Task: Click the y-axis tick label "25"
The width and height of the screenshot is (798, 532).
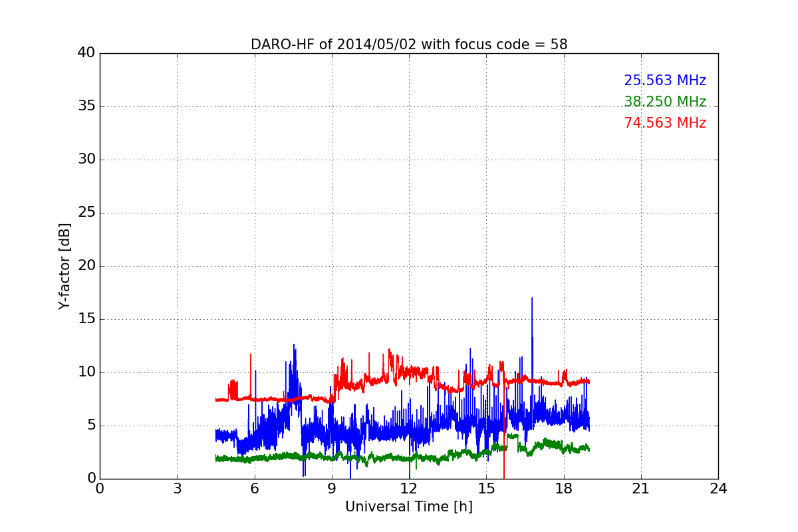Action: (x=86, y=213)
